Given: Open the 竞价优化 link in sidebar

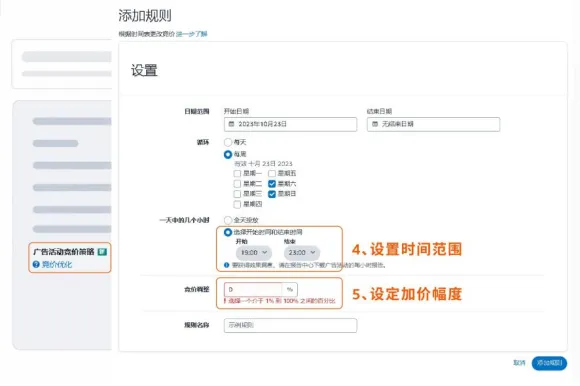Looking at the screenshot, I should tap(57, 264).
